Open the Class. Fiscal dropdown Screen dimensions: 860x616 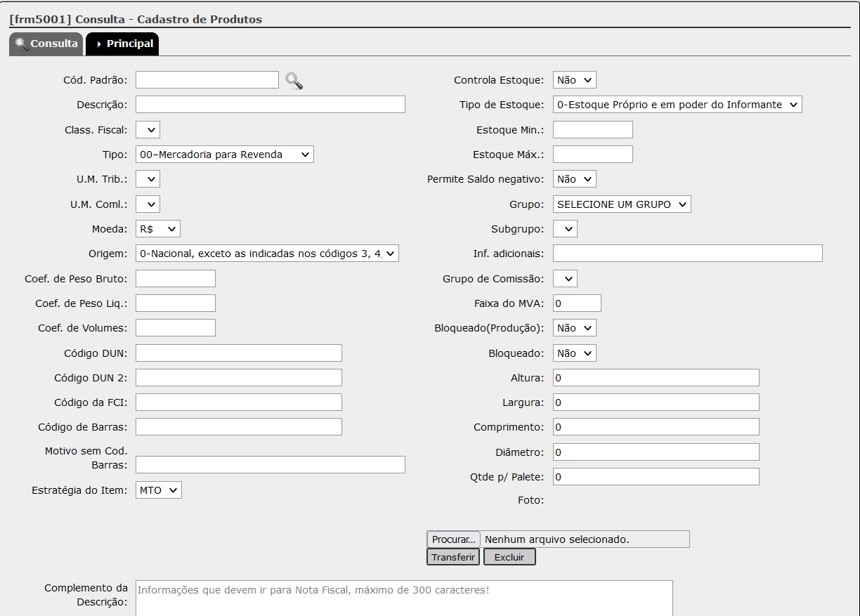click(x=148, y=129)
